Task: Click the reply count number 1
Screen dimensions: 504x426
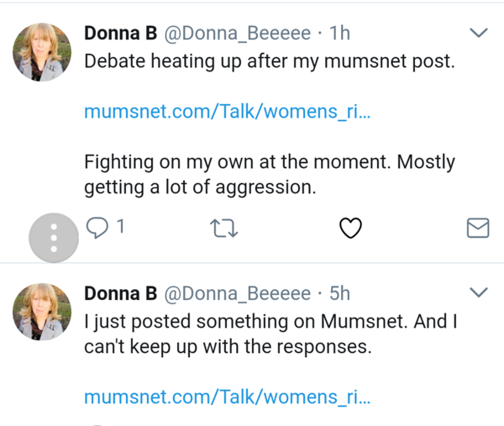Action: tap(121, 226)
